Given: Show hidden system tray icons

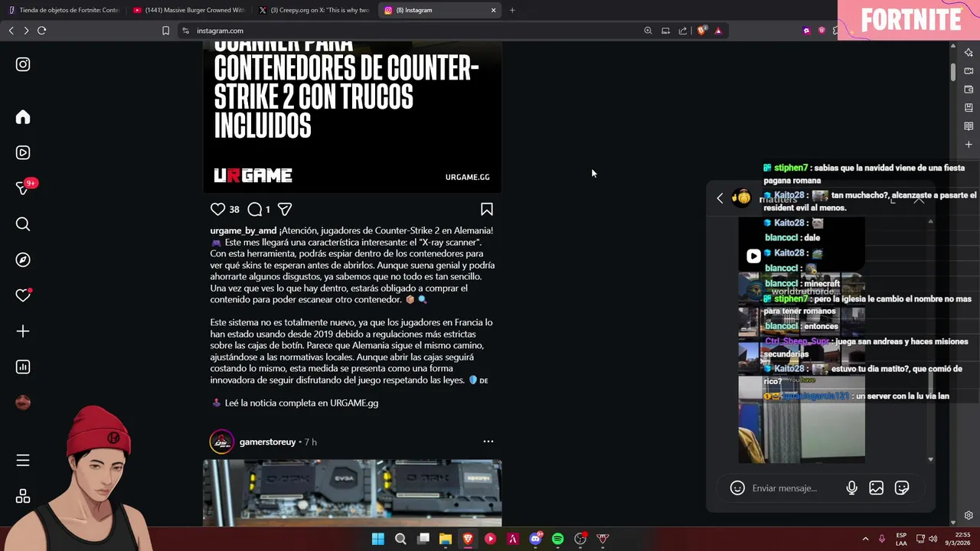Looking at the screenshot, I should coord(865,539).
